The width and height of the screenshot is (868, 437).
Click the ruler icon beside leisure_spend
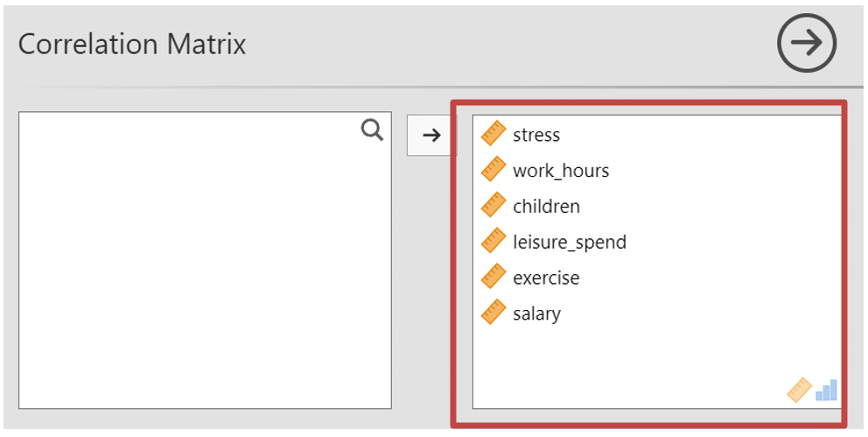[493, 242]
